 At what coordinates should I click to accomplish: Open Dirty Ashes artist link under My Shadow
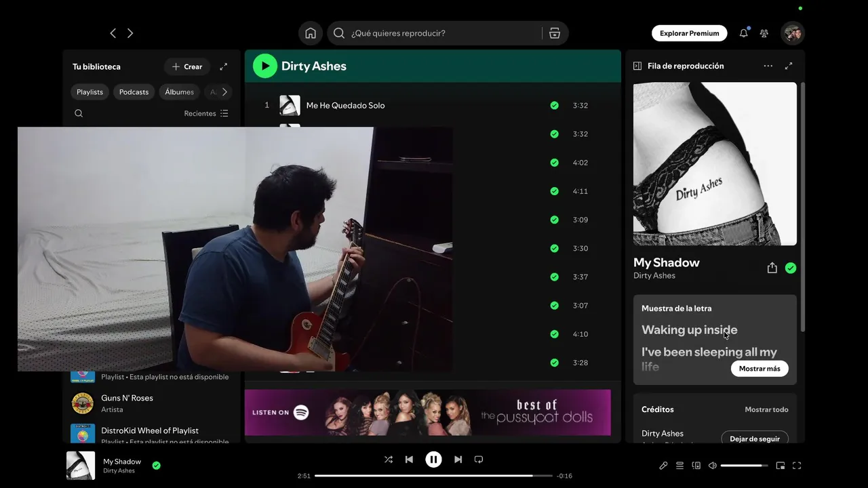[654, 275]
